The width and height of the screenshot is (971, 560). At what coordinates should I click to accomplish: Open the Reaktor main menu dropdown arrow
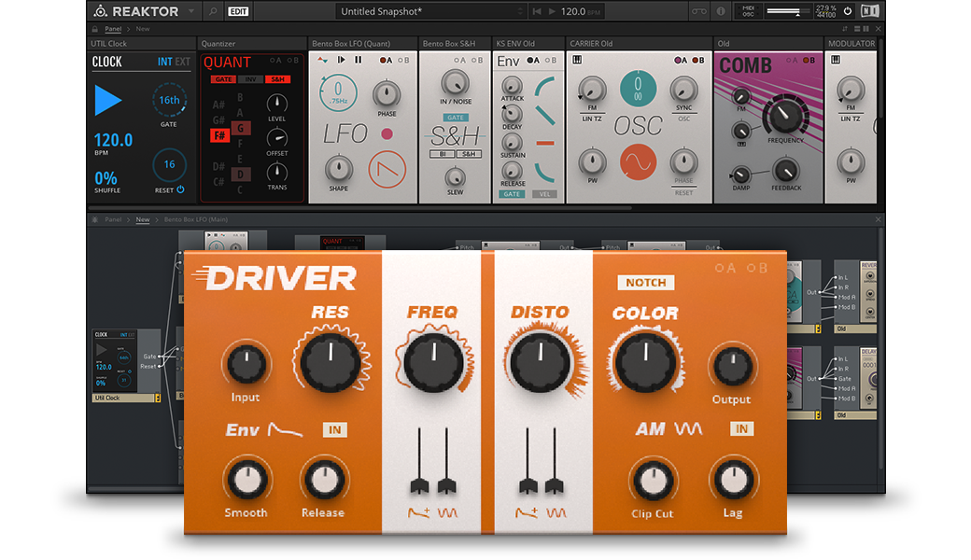click(x=191, y=11)
